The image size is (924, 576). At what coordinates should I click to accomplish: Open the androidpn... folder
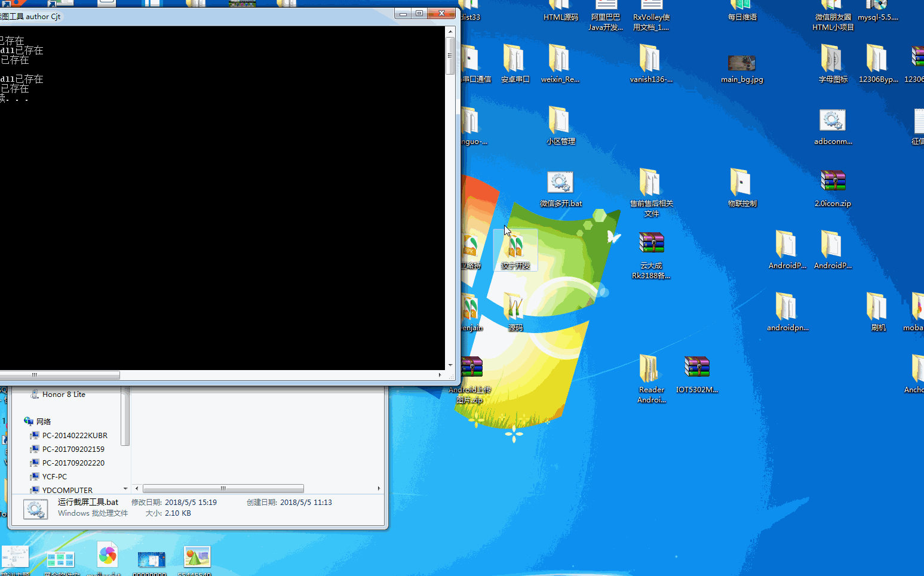point(787,312)
